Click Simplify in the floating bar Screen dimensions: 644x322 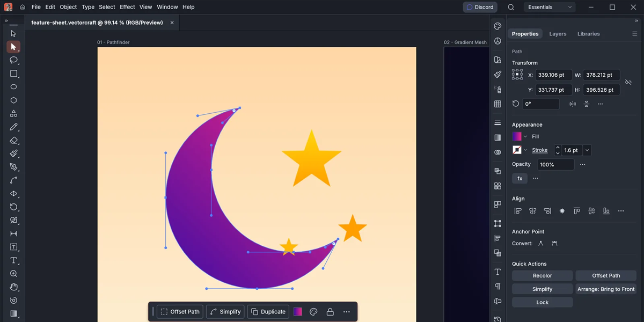click(x=225, y=312)
